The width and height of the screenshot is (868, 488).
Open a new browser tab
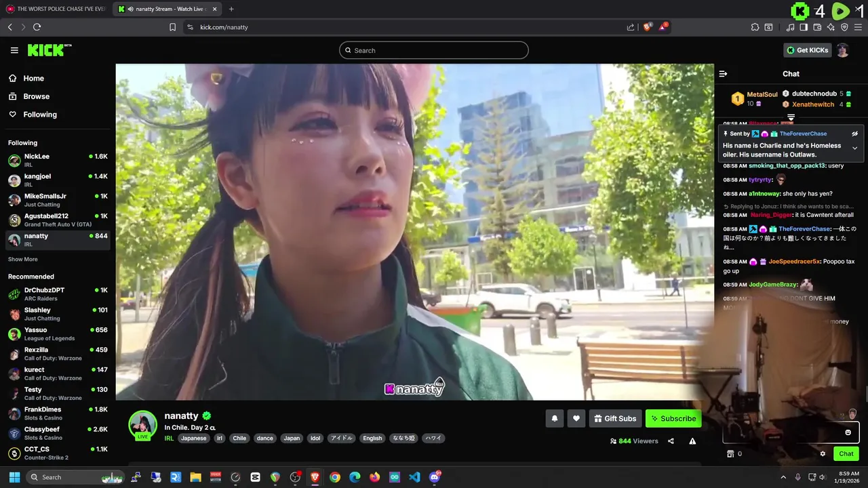coord(231,9)
